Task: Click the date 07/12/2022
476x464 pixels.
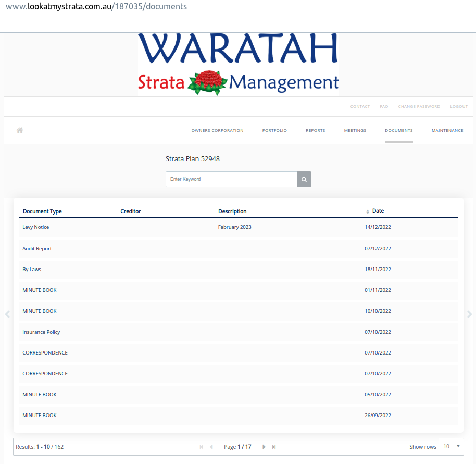Action: (378, 249)
